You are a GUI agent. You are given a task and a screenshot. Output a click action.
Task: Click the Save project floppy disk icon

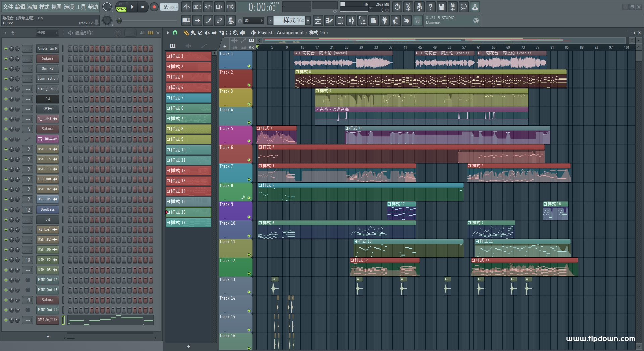tap(441, 7)
